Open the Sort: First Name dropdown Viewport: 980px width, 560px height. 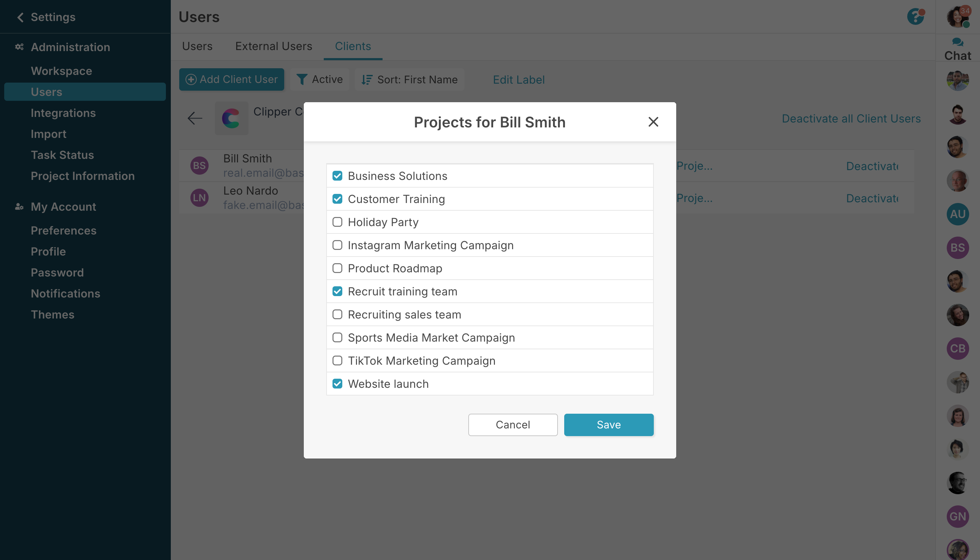click(409, 79)
